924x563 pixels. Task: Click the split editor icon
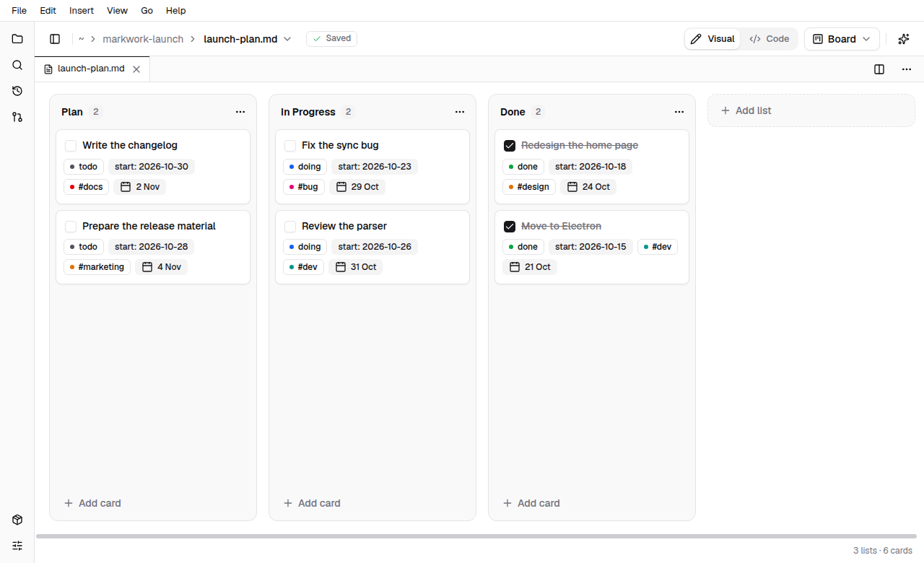879,69
